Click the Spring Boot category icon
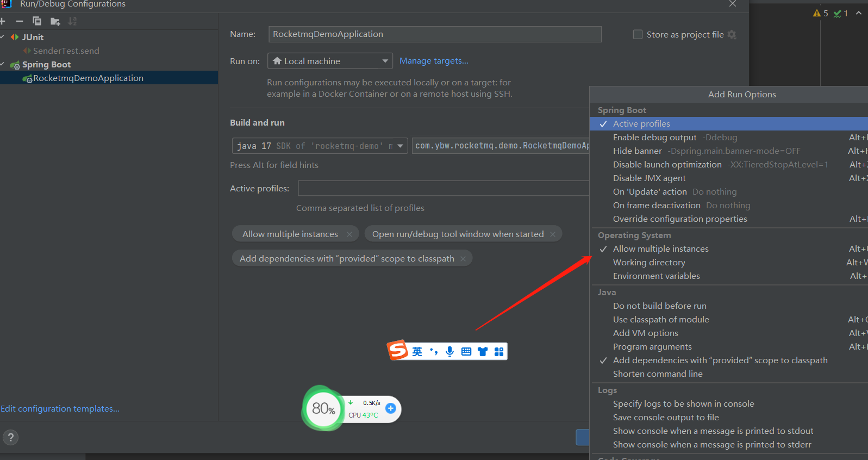 [x=15, y=65]
